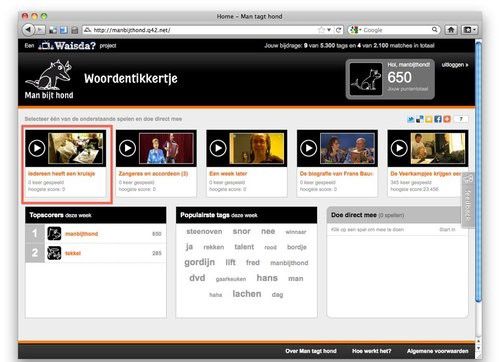500x362 pixels.
Task: Share on Facebook icon
Action: pyautogui.click(x=438, y=119)
